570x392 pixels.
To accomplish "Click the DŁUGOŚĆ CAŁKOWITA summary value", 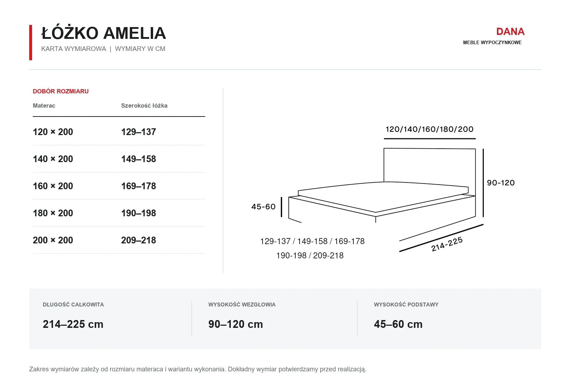I will pyautogui.click(x=73, y=324).
